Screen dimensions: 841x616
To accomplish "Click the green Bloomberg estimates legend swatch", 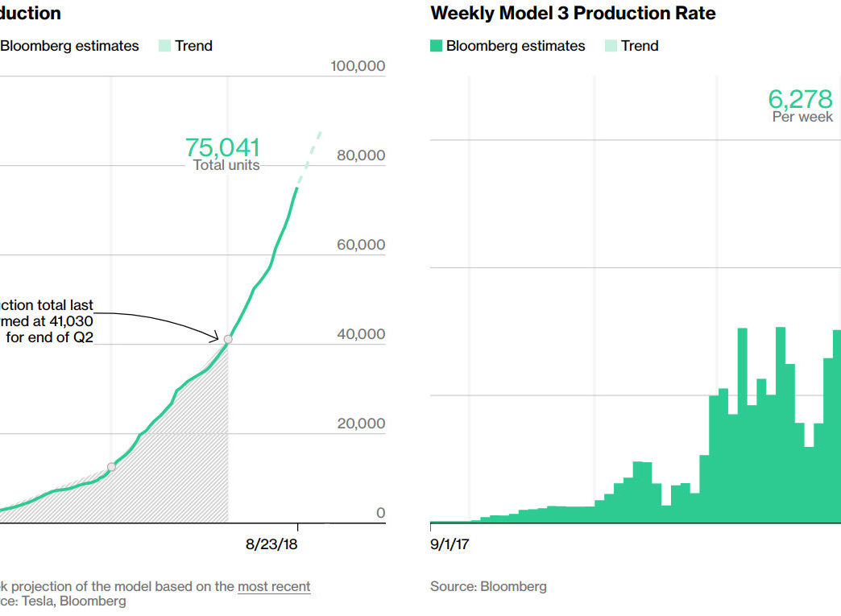I will coord(436,46).
